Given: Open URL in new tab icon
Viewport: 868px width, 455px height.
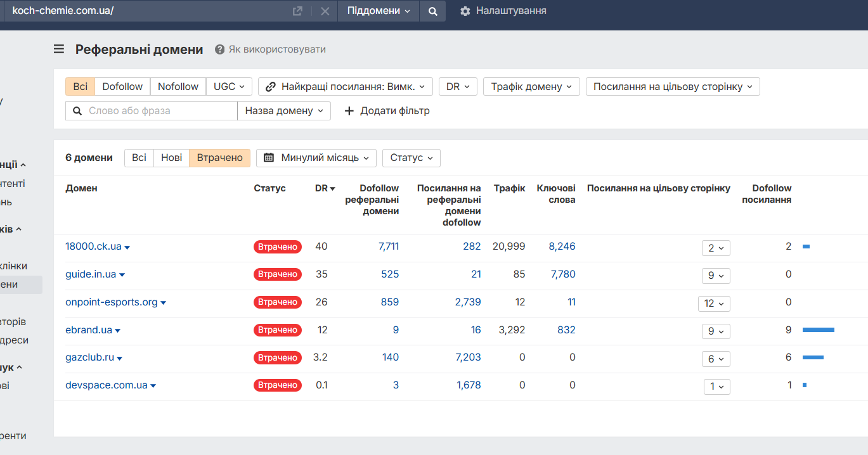Looking at the screenshot, I should coord(297,11).
